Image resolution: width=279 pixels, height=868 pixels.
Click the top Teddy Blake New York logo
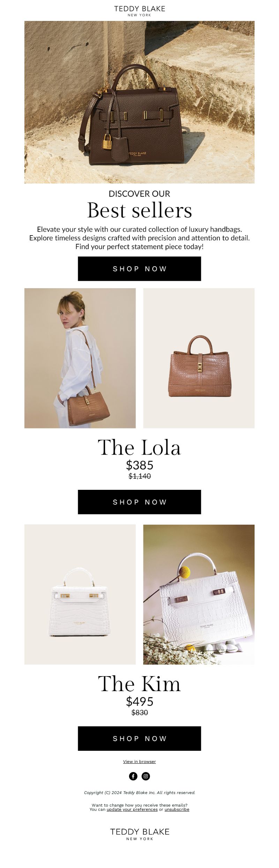coord(139,11)
